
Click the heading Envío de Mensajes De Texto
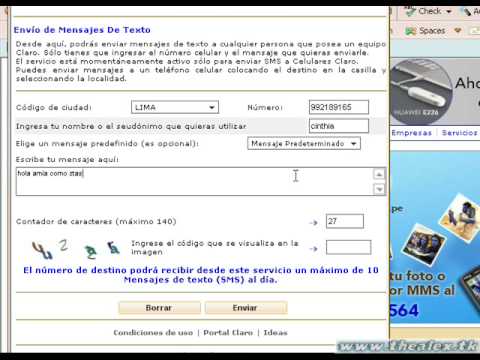pos(82,30)
